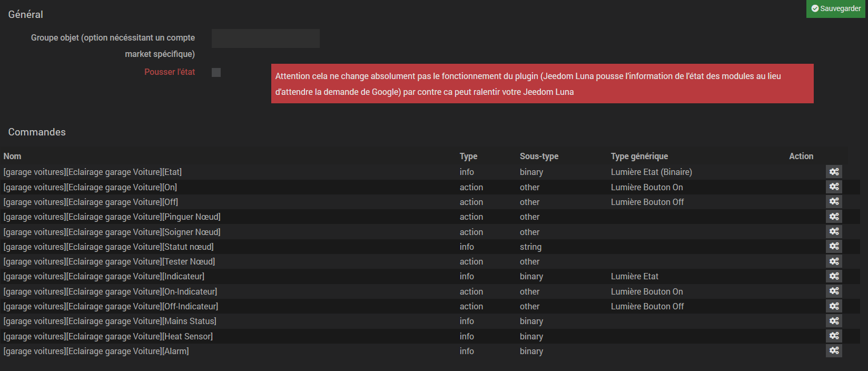Click the 'Lumière Etat (Binaire)' generic type cell
This screenshot has width=868, height=371.
(x=652, y=172)
